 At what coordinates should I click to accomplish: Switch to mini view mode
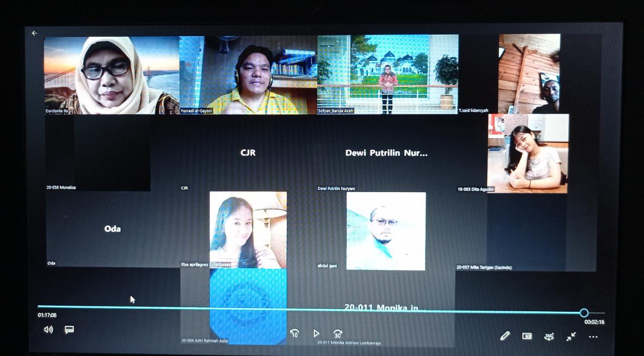tap(527, 336)
